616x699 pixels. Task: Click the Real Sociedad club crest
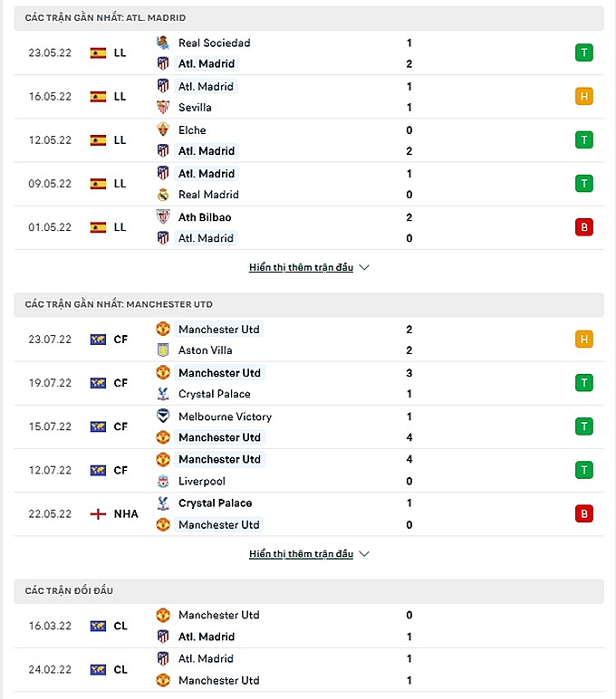163,43
